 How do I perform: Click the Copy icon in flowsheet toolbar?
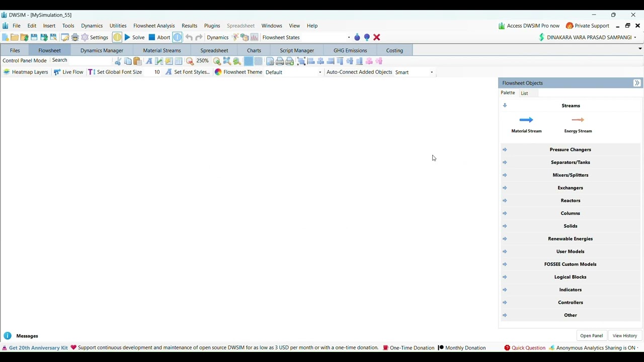click(x=128, y=61)
